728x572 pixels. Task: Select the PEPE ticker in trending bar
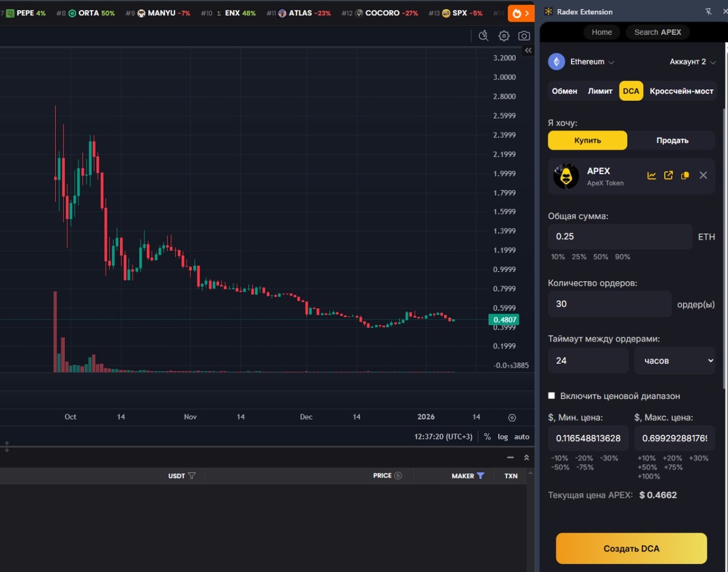coord(25,13)
